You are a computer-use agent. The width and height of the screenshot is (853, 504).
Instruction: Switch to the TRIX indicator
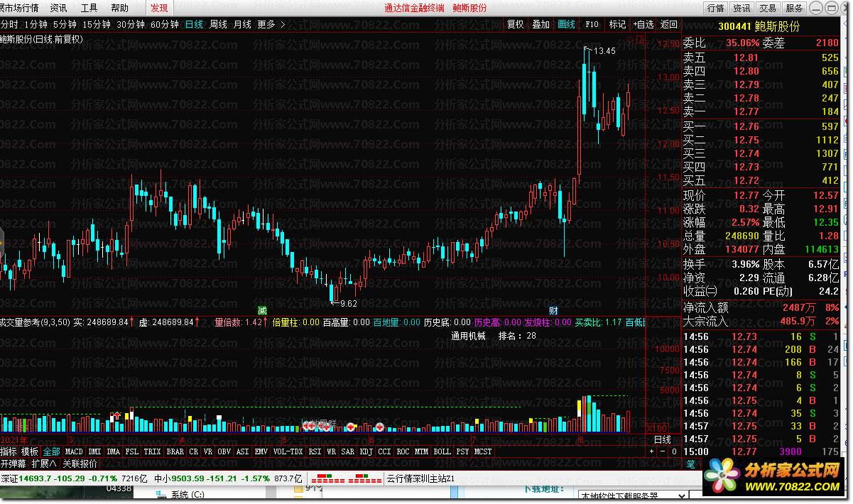[x=152, y=451]
